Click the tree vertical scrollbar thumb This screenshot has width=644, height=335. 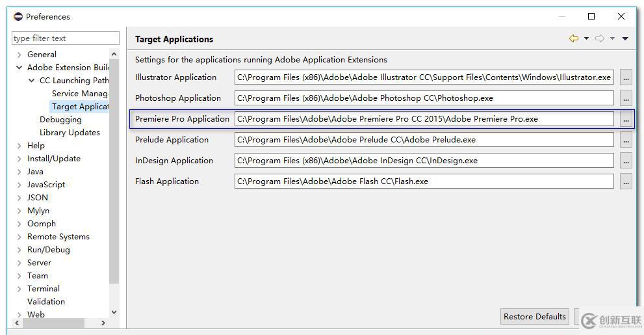[x=114, y=172]
